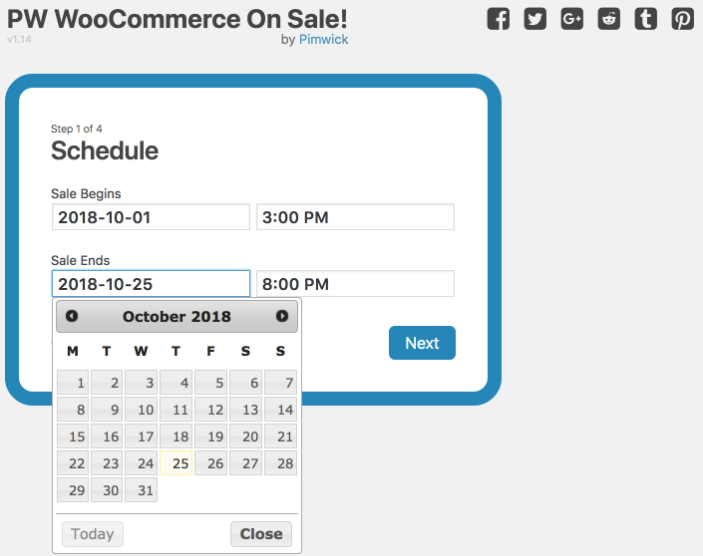Close the datepicker popup
The image size is (703, 556).
coord(261,534)
